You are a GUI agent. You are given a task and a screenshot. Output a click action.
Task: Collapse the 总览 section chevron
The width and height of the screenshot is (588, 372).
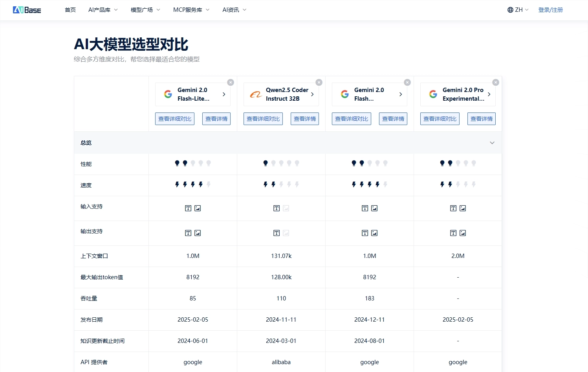click(x=492, y=143)
